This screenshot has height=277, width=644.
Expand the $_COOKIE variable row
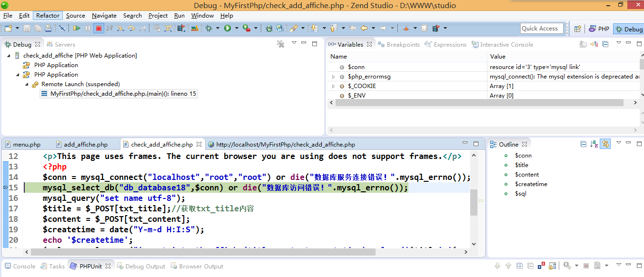pyautogui.click(x=334, y=86)
